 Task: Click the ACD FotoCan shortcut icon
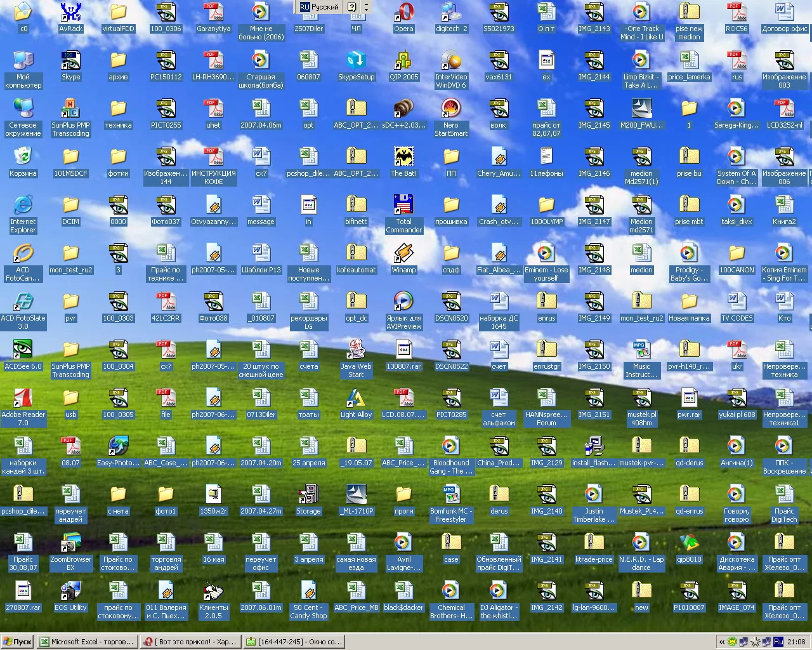(23, 262)
